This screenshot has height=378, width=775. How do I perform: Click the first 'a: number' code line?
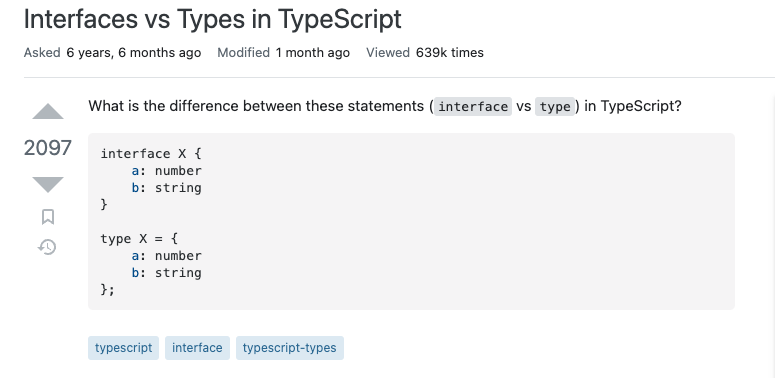pos(166,171)
